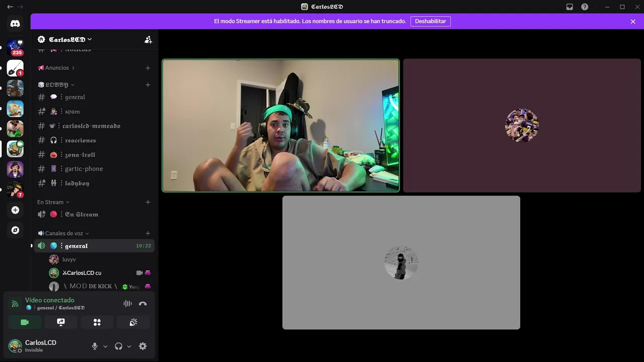Collapse the LOBBY category
Image resolution: width=644 pixels, height=362 pixels.
pyautogui.click(x=56, y=85)
